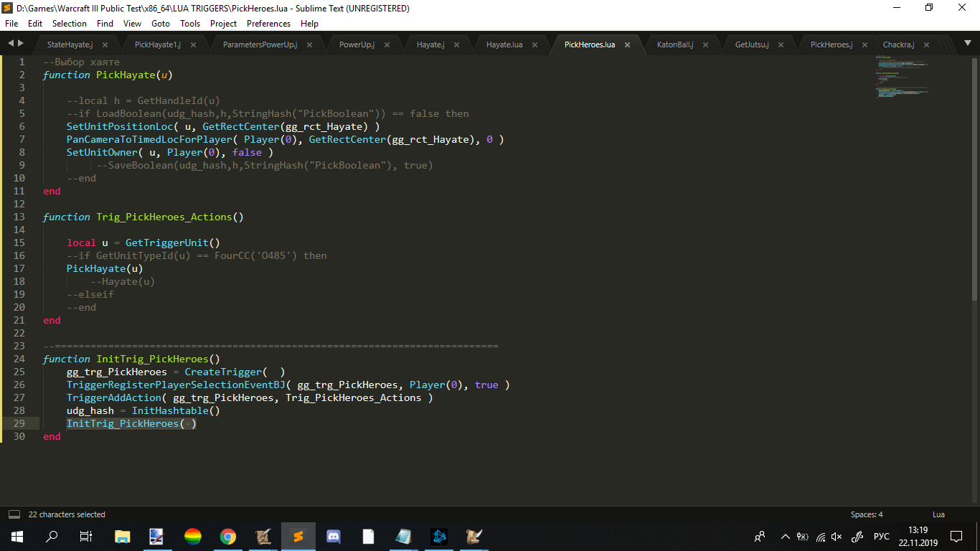This screenshot has width=980, height=551.
Task: Open the View menu
Action: pyautogui.click(x=132, y=24)
